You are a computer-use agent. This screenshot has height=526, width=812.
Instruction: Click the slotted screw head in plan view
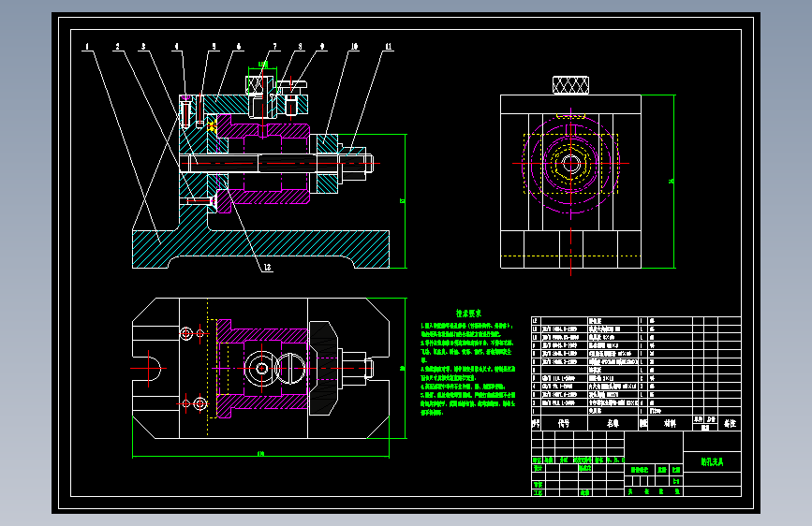(x=291, y=369)
